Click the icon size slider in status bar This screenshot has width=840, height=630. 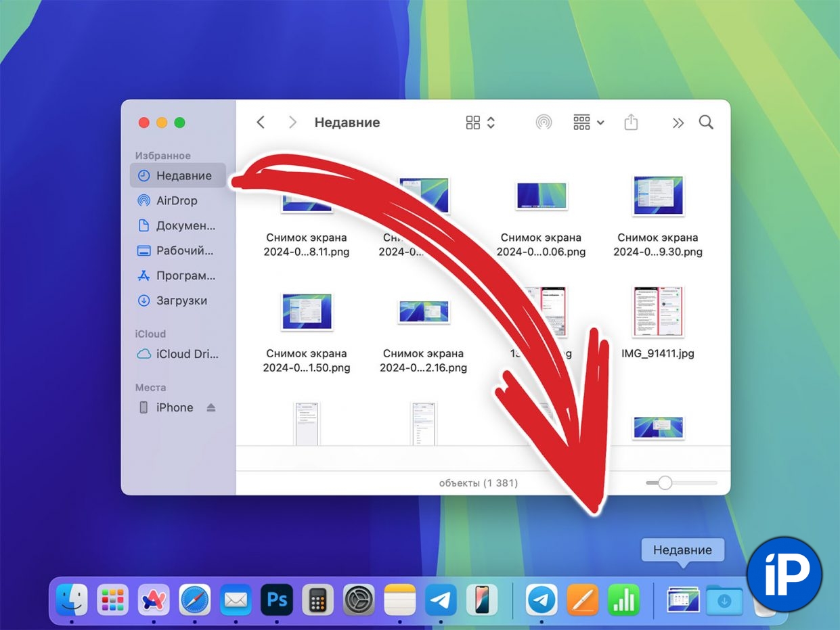(x=681, y=482)
